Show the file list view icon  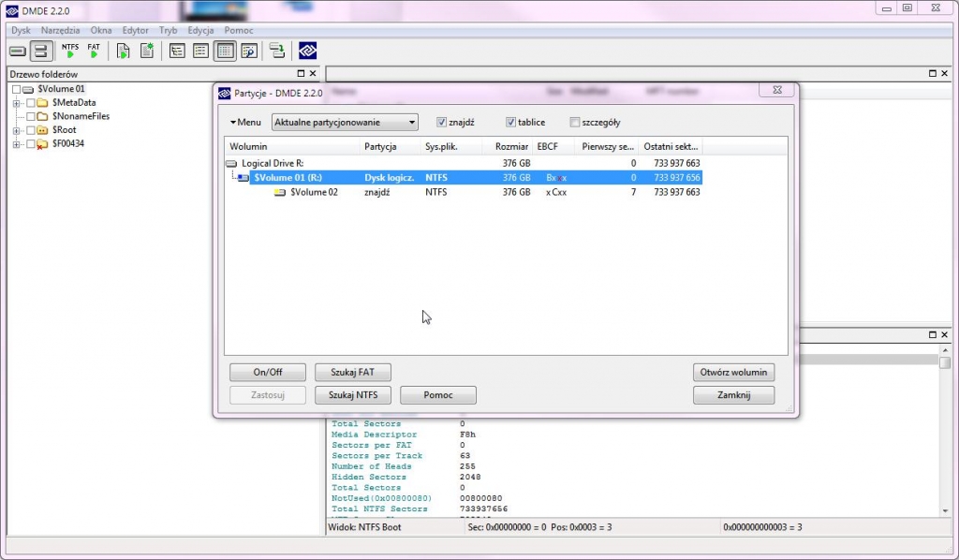(x=200, y=52)
